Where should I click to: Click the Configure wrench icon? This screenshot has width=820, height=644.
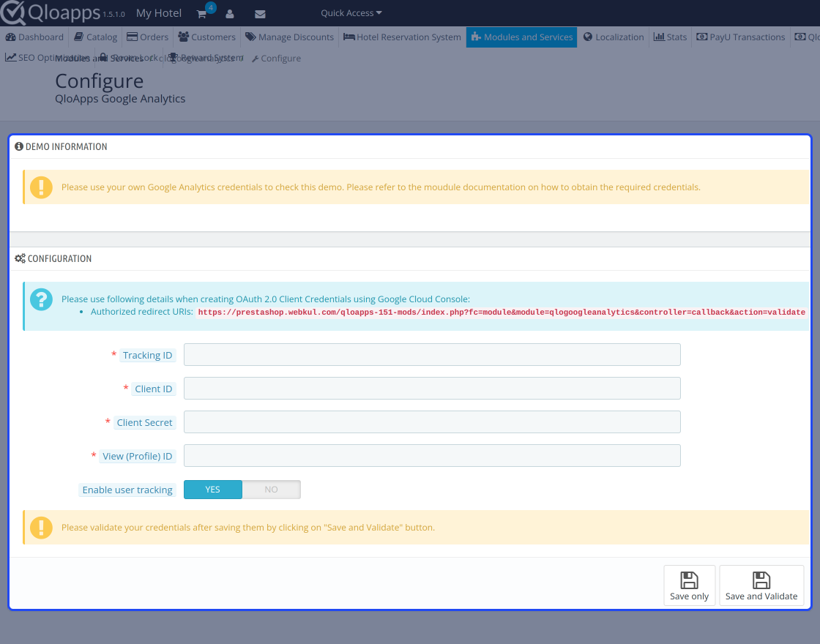pos(256,59)
